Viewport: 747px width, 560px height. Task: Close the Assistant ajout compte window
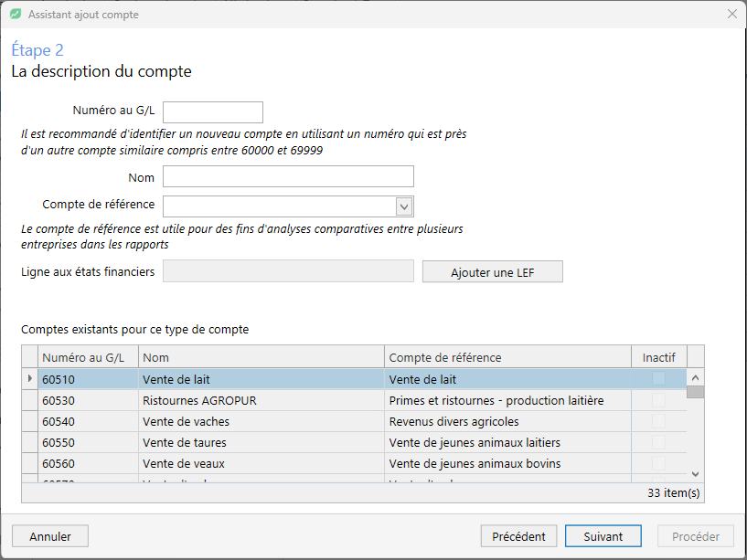[x=732, y=15]
